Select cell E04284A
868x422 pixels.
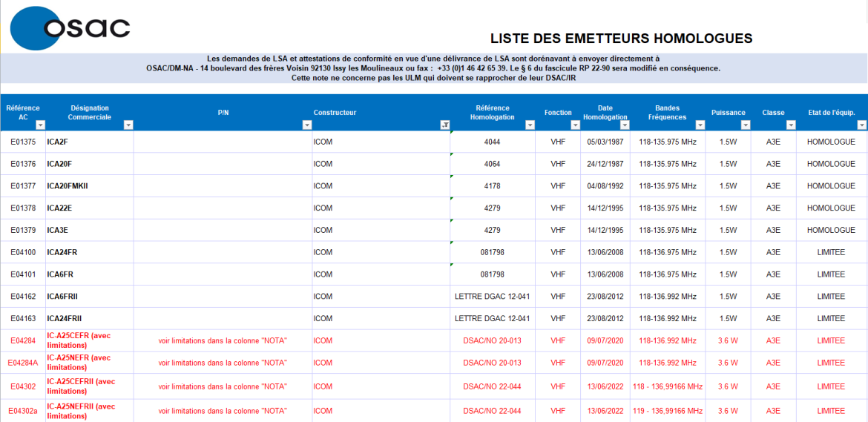point(23,363)
